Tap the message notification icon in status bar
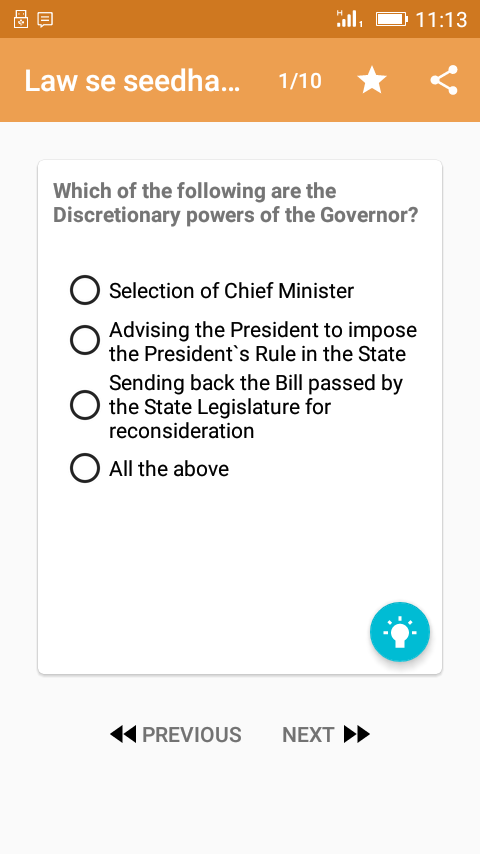Screen dimensions: 480x854 click(45, 20)
